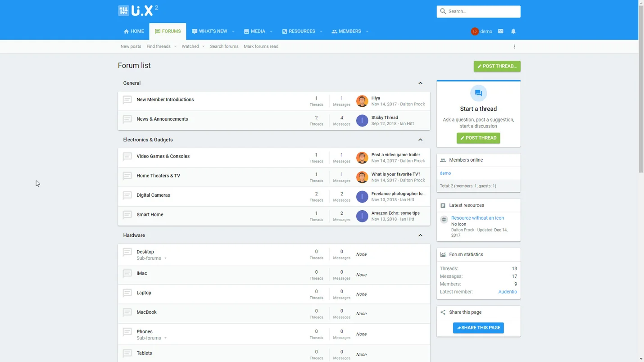Open the Sticky Thread link

(385, 118)
